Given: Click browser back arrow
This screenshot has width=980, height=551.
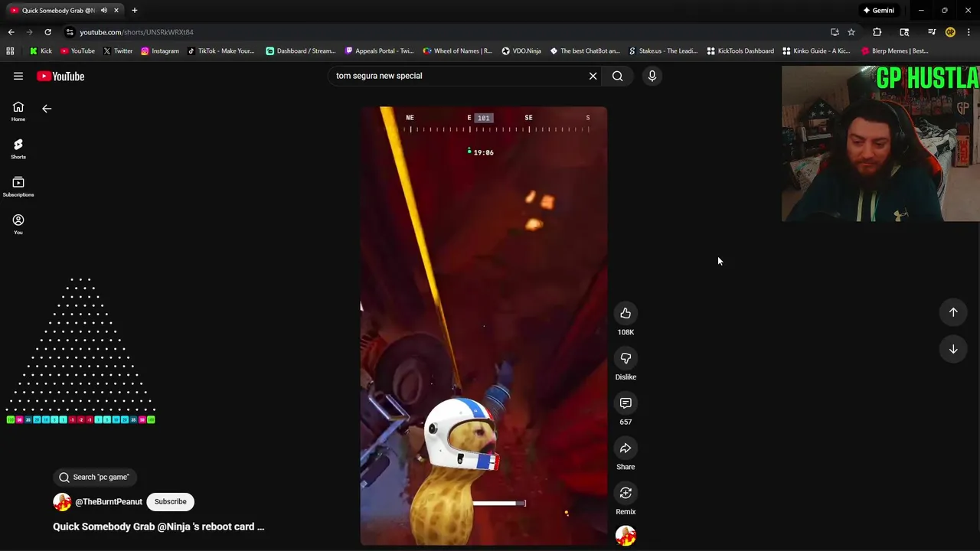Looking at the screenshot, I should (x=11, y=32).
